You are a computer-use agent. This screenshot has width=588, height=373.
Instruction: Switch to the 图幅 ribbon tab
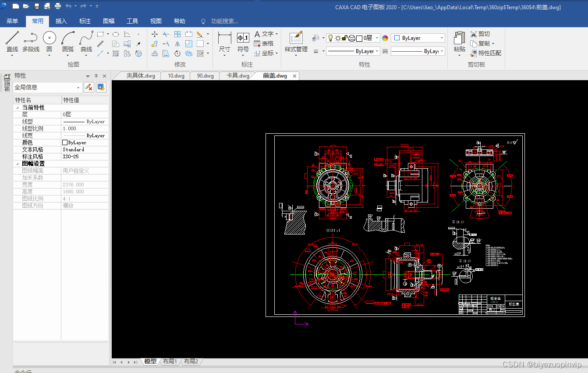(x=109, y=21)
